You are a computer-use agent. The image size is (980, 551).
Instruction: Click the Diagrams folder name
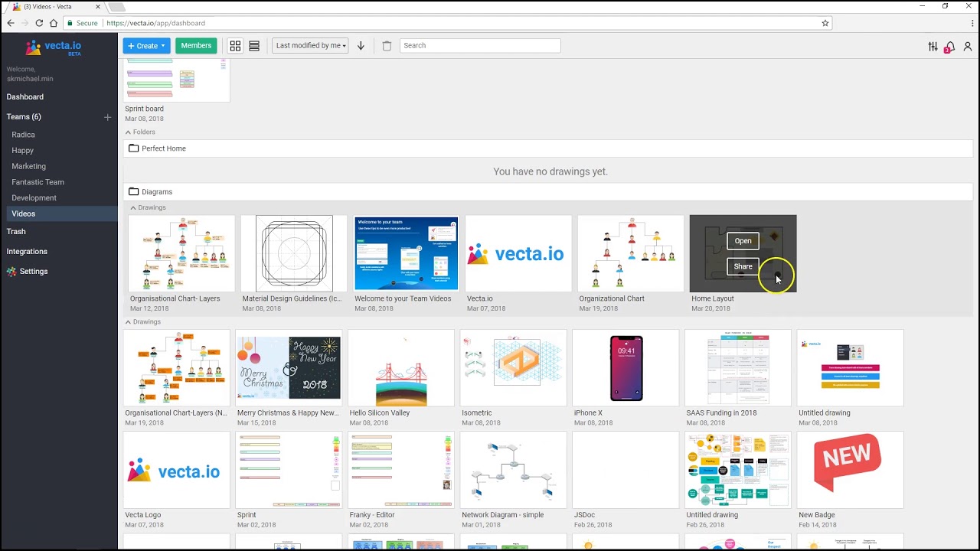[157, 192]
